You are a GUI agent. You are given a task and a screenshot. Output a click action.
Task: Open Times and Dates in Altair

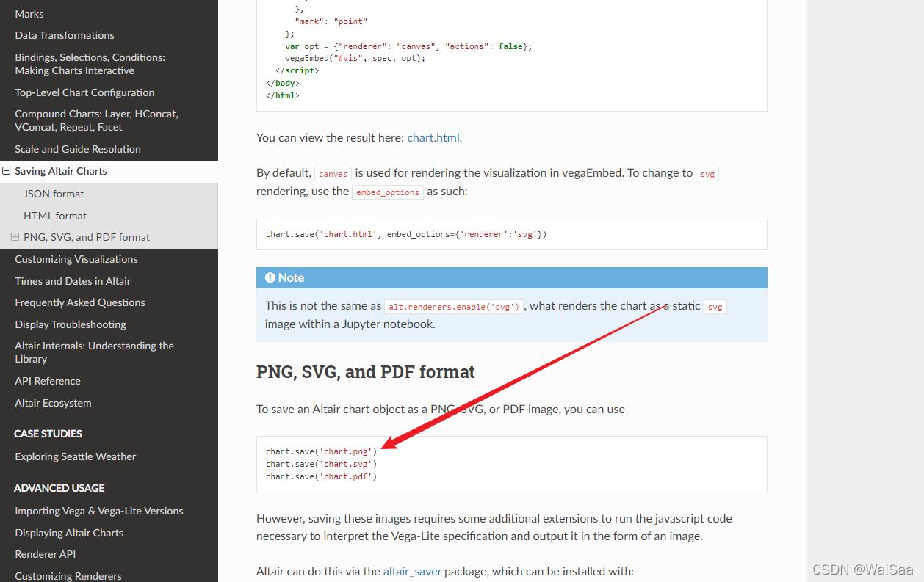pos(73,281)
